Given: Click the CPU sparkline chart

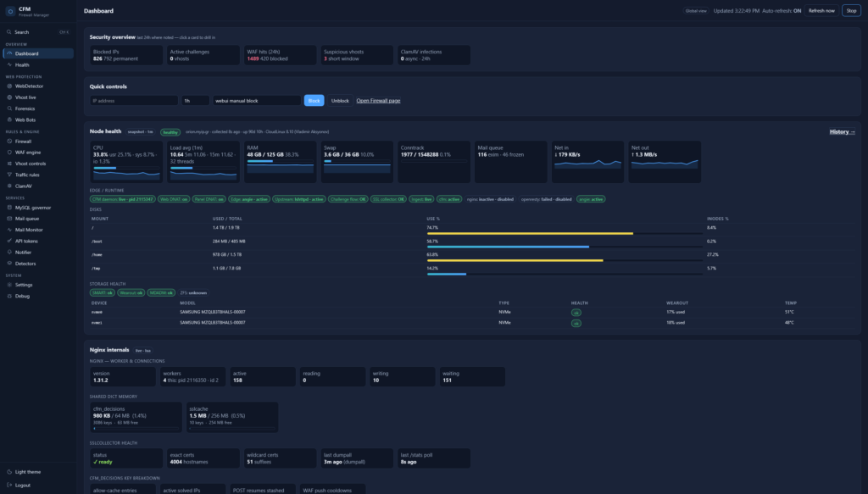Looking at the screenshot, I should (126, 175).
